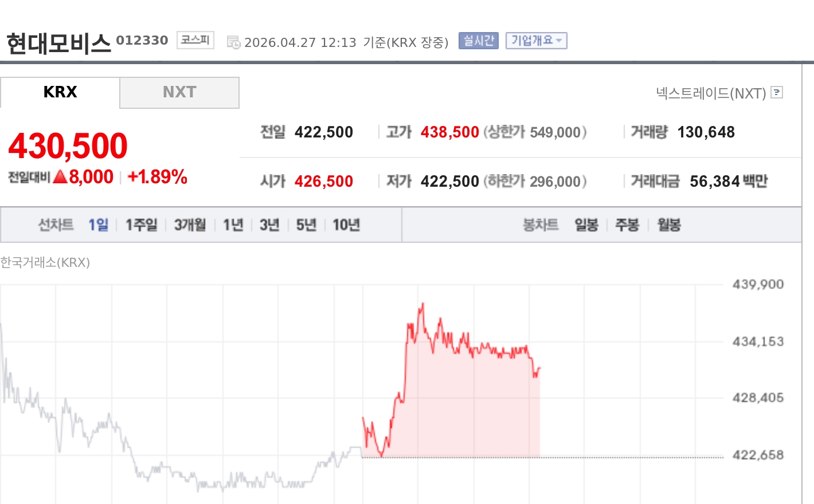Viewport: 814px width, 504px height.
Task: Click the 코스피 market badge
Action: 195,40
